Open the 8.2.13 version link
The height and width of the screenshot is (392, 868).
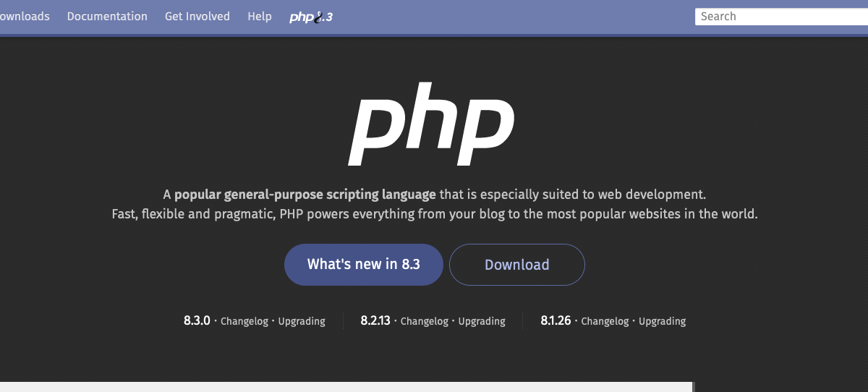(375, 320)
